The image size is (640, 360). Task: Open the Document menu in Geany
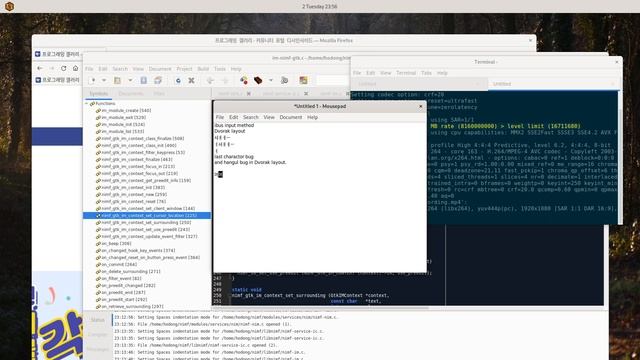(x=160, y=69)
